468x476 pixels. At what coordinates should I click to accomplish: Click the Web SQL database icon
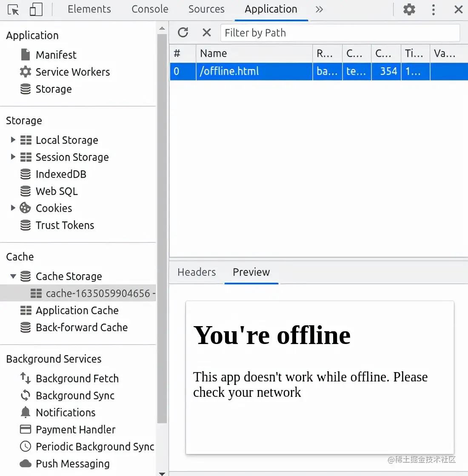(26, 191)
